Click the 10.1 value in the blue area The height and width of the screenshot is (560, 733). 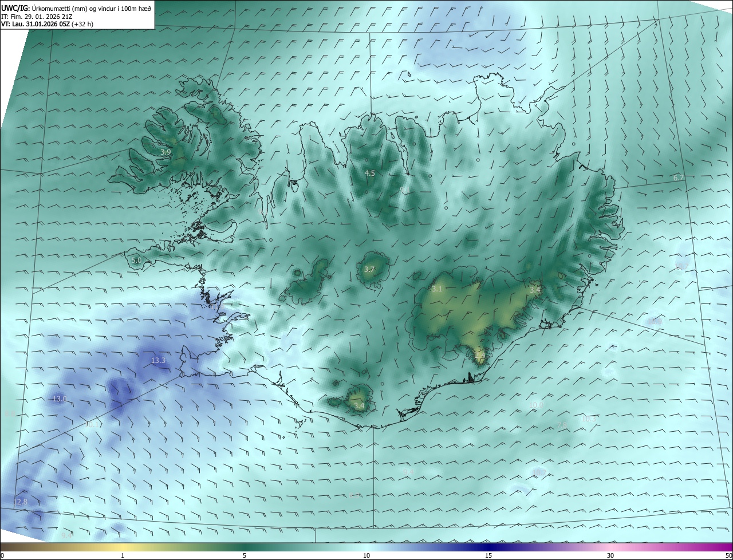click(92, 425)
